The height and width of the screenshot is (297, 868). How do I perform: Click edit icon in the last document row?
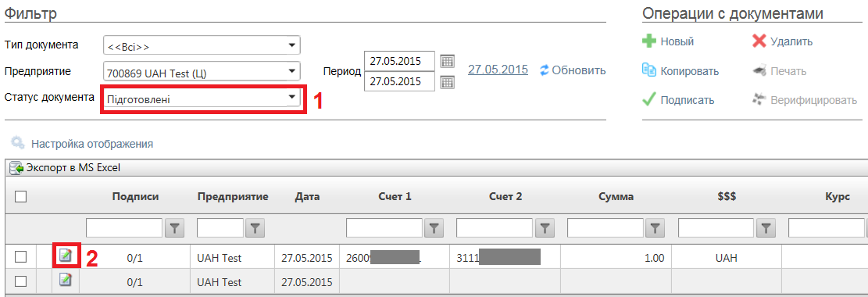[66, 280]
